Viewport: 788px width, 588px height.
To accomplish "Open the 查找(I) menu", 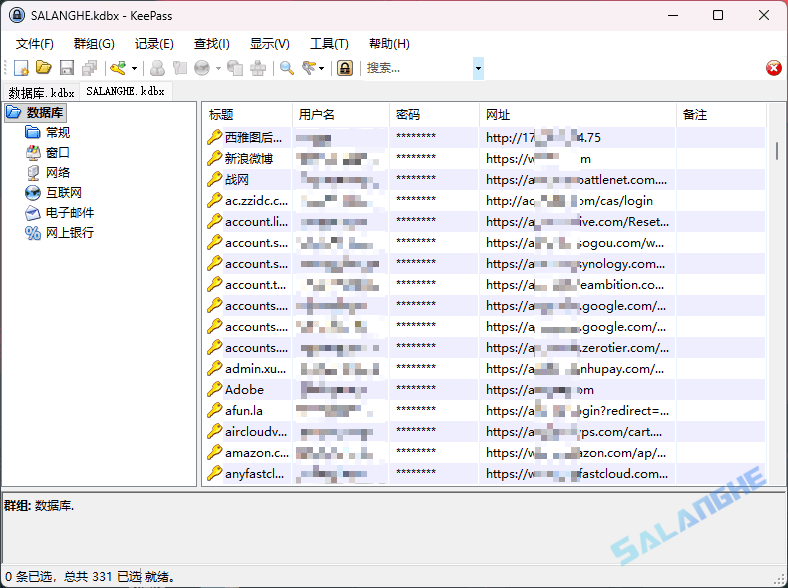I will pos(212,44).
